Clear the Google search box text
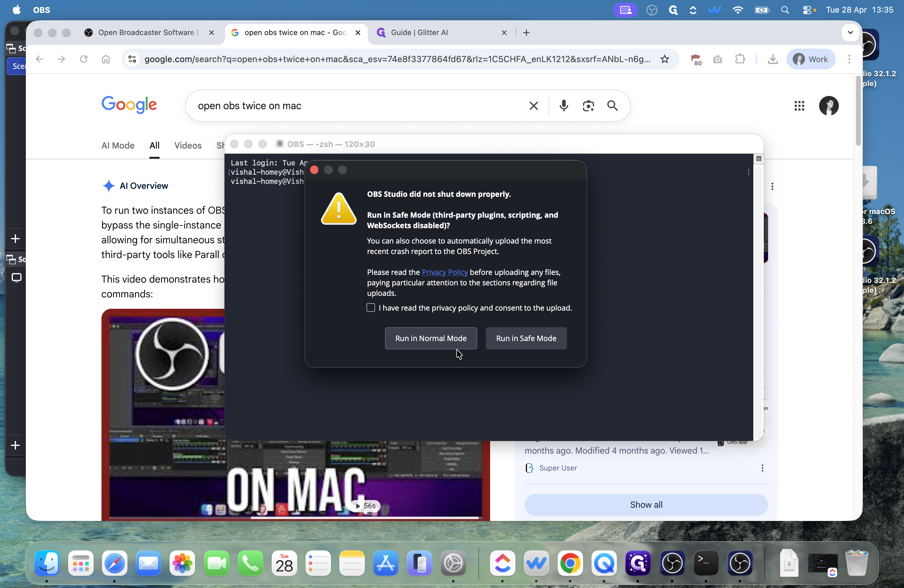Viewport: 904px width, 588px height. (533, 105)
